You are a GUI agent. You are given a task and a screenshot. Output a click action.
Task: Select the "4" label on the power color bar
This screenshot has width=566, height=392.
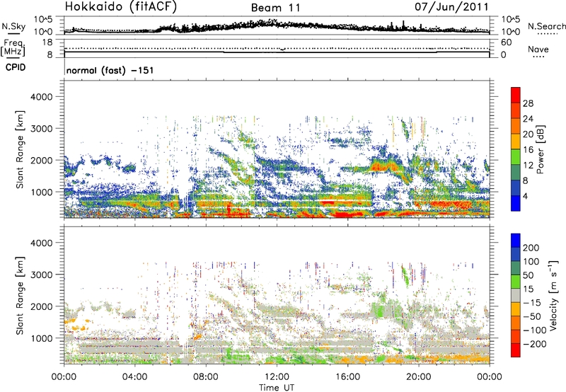pyautogui.click(x=525, y=196)
